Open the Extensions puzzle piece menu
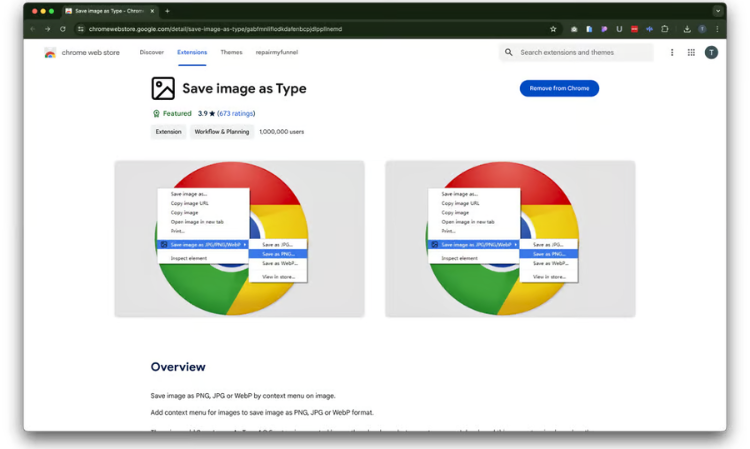Screen dimensions: 750x449 (x=665, y=29)
